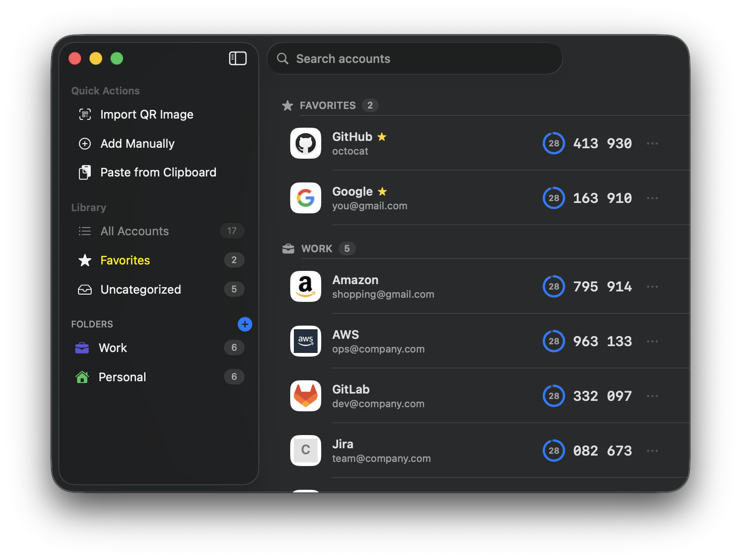Open the Work folder
741x560 pixels.
(x=158, y=347)
